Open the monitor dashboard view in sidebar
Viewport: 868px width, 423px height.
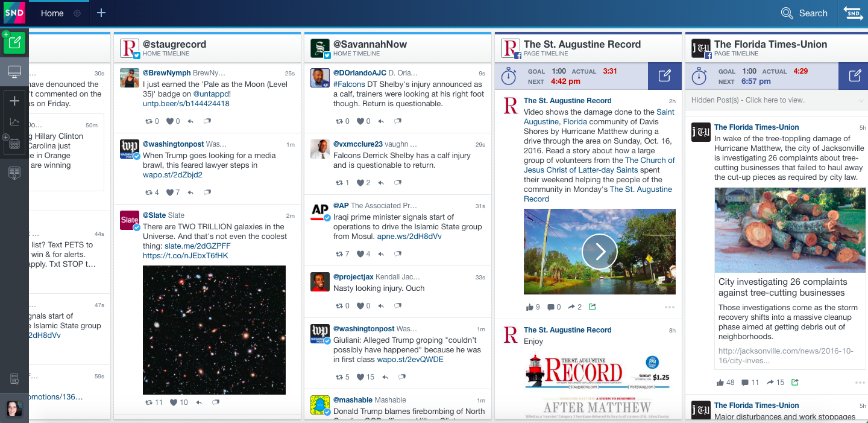(14, 72)
